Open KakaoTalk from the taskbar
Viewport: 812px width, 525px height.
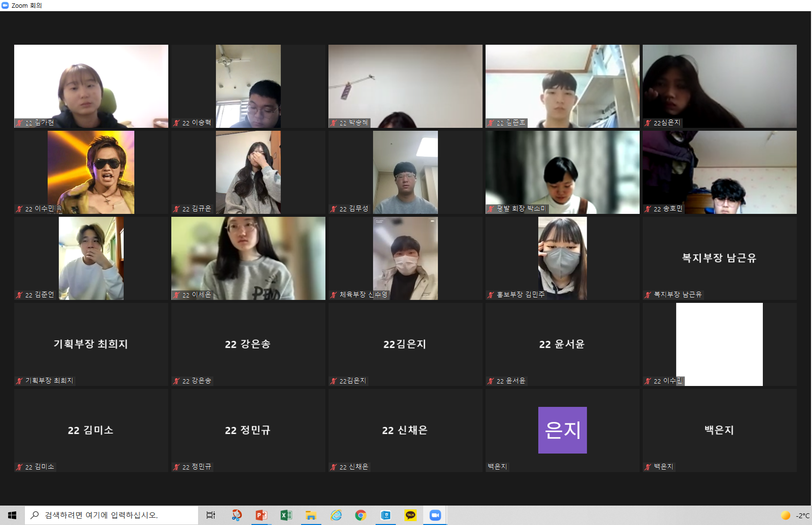tap(410, 515)
